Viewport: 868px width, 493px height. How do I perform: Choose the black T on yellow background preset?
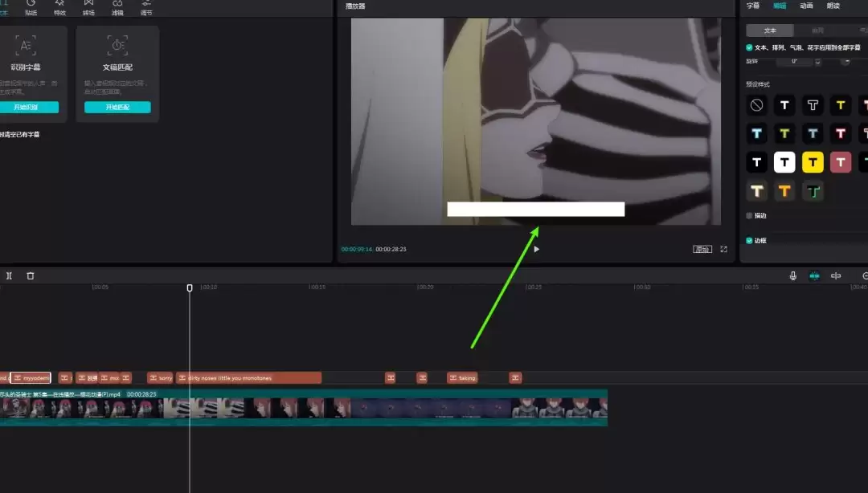(813, 162)
